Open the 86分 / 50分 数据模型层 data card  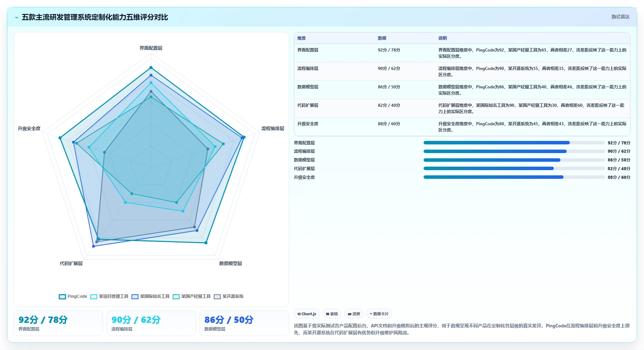pos(244,323)
